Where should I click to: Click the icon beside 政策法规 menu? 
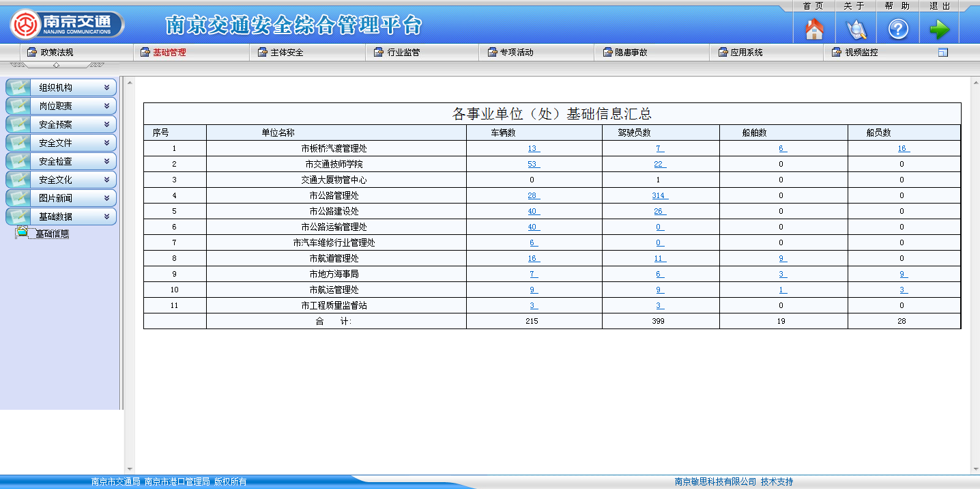click(31, 53)
